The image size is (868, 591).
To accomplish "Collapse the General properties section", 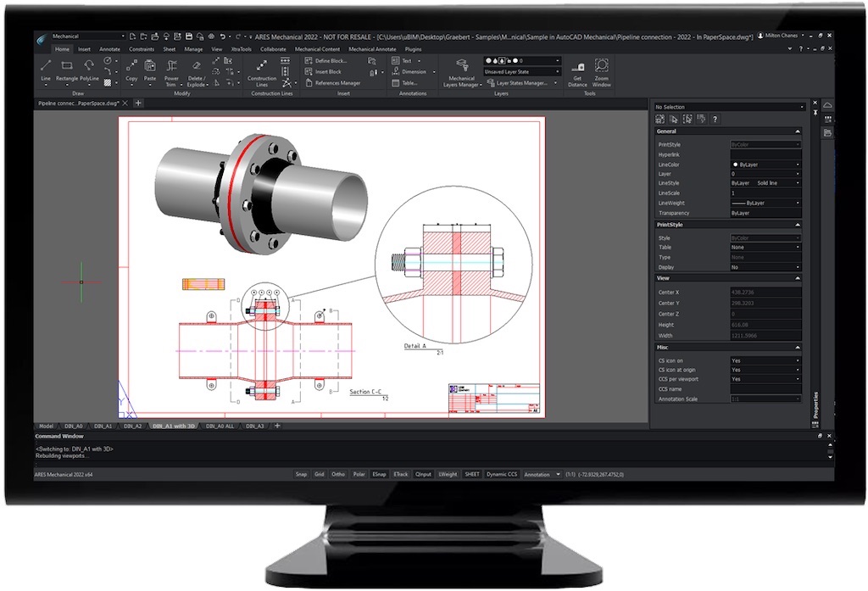I will pyautogui.click(x=797, y=131).
